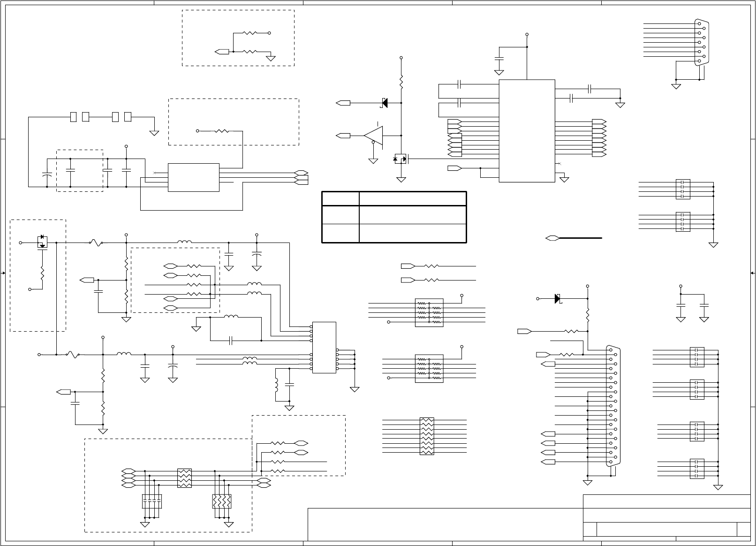Viewport: 756px width, 546px height.
Task: Select the 9-pin D-sub connector symbol
Action: tap(702, 42)
